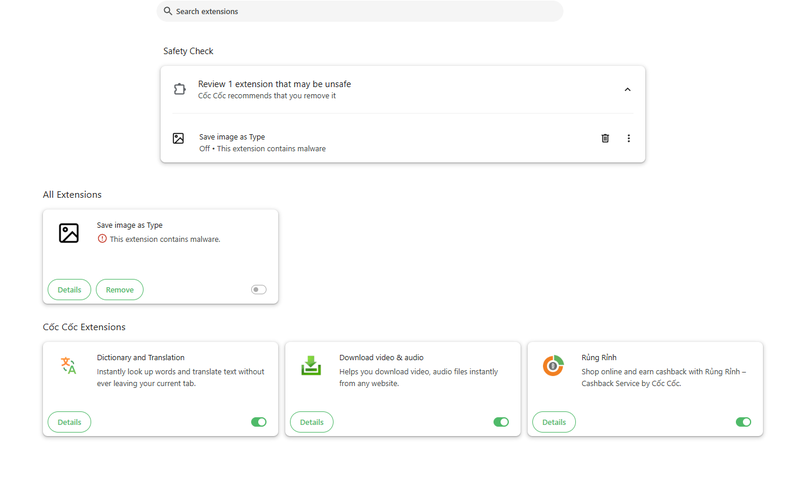Click the red malware warning icon
This screenshot has width=800, height=482.
[x=102, y=239]
